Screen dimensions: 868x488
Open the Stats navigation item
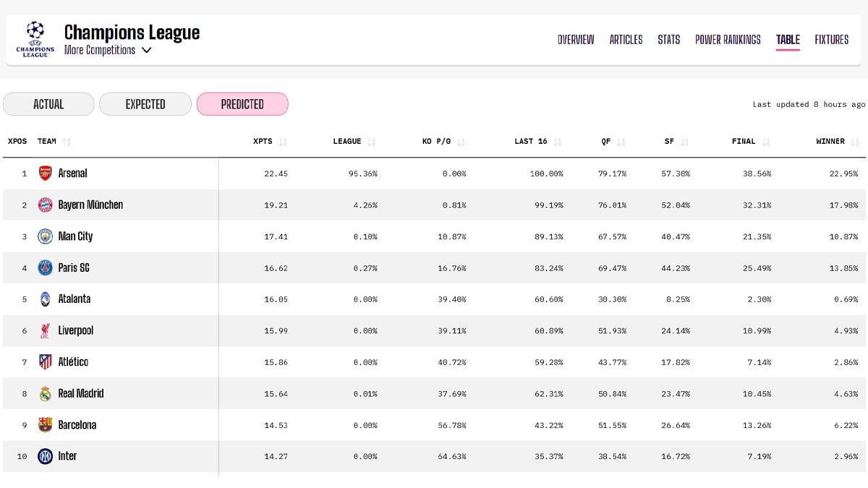pos(668,40)
